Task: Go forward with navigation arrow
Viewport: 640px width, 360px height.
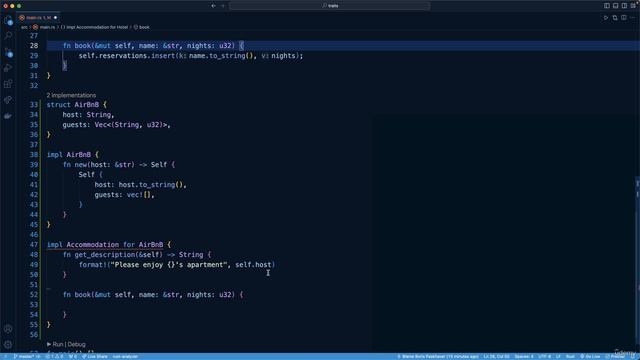Action: point(223,6)
